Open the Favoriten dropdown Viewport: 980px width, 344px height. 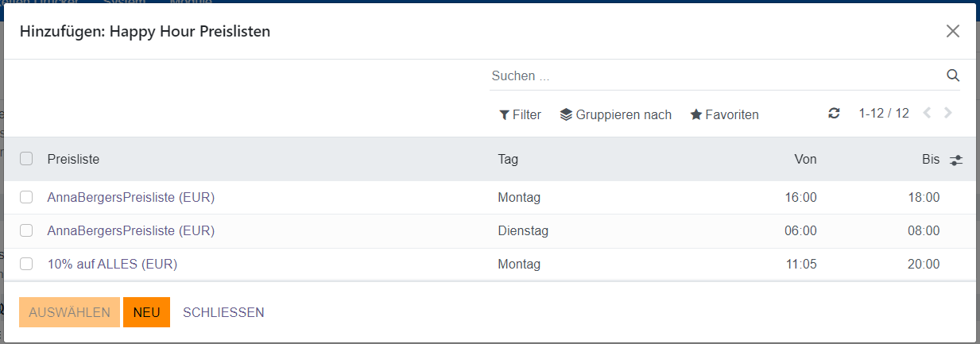tap(724, 114)
